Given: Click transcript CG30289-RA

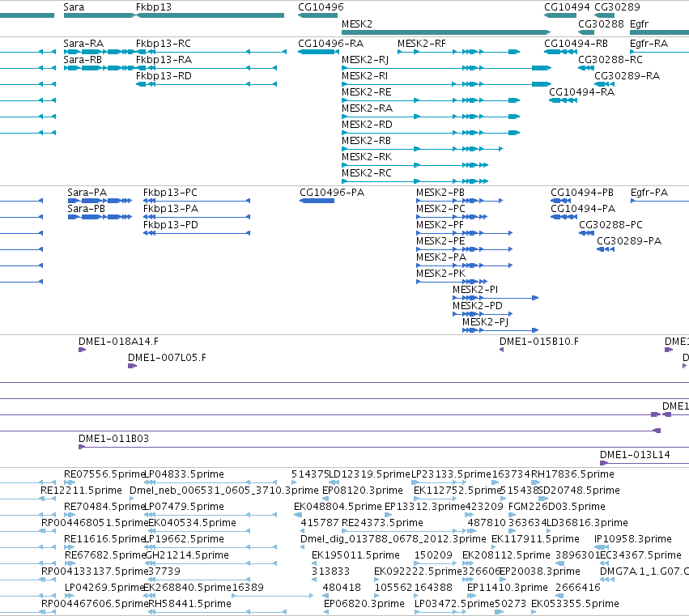Looking at the screenshot, I should point(627,76).
